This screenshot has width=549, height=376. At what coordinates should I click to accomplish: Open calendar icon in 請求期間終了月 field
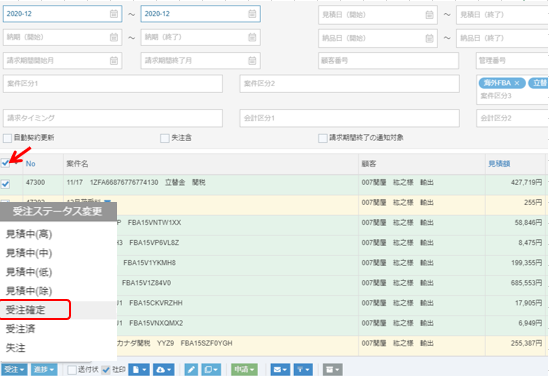[252, 61]
